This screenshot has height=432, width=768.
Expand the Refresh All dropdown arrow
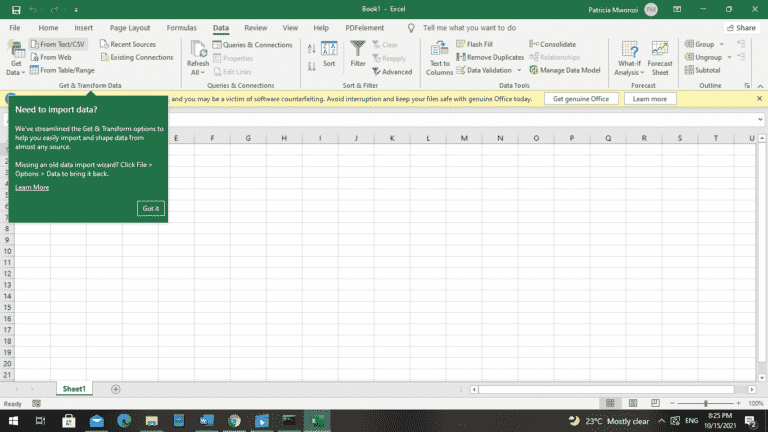coord(202,72)
